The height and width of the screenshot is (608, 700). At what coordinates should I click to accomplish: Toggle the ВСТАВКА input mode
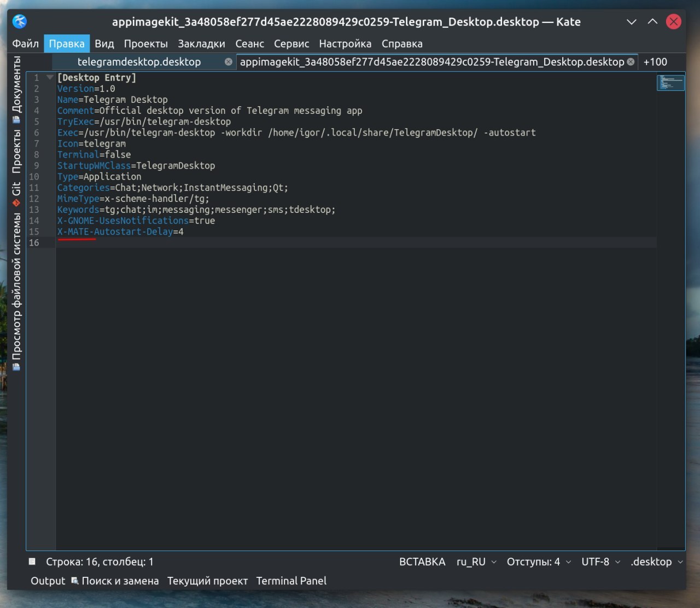422,561
